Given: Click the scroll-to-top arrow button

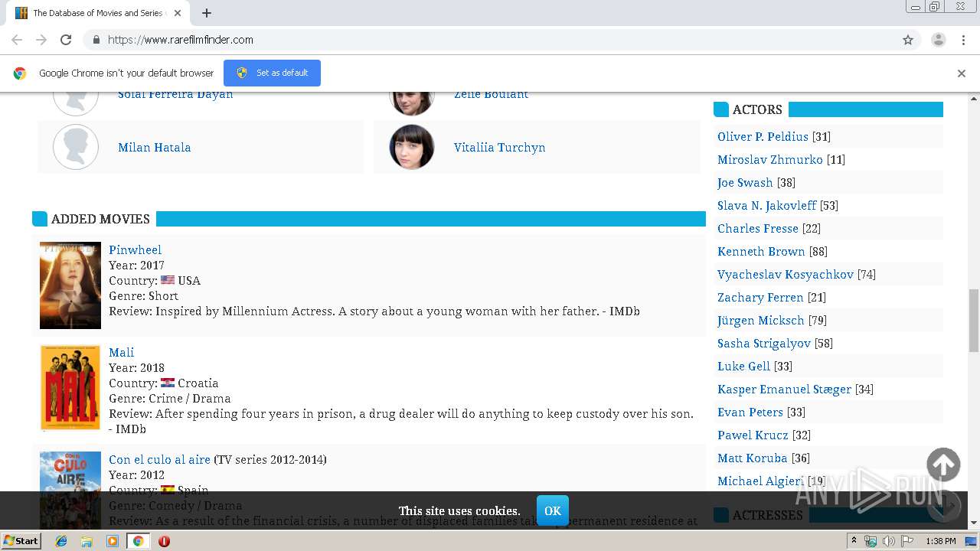Looking at the screenshot, I should click(x=943, y=465).
